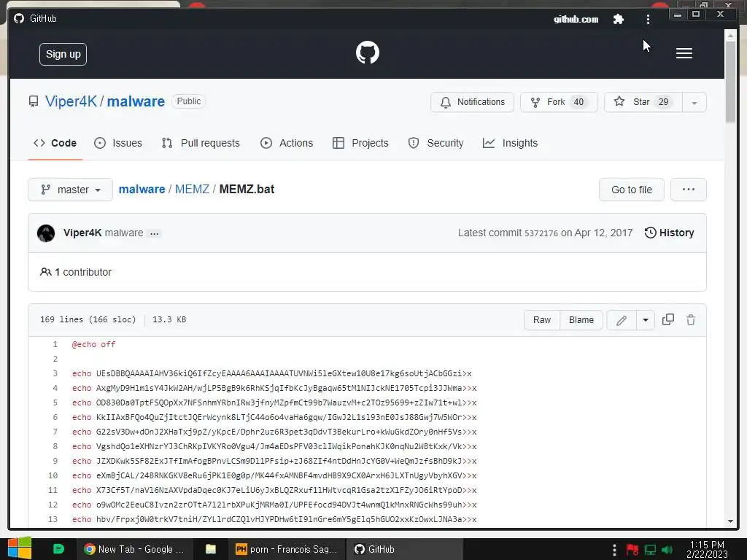
Task: Open the Windows Start button
Action: click(20, 548)
